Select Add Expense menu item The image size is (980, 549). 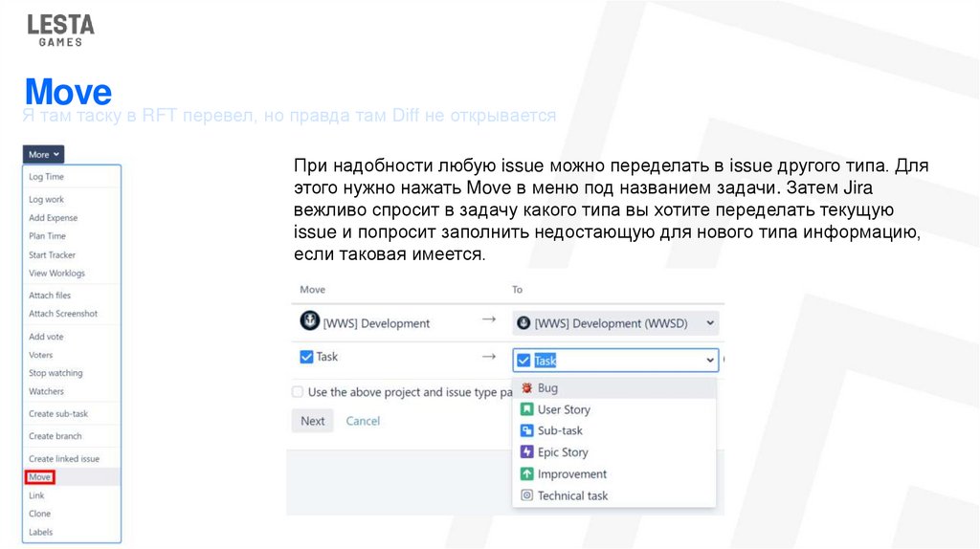[71, 217]
